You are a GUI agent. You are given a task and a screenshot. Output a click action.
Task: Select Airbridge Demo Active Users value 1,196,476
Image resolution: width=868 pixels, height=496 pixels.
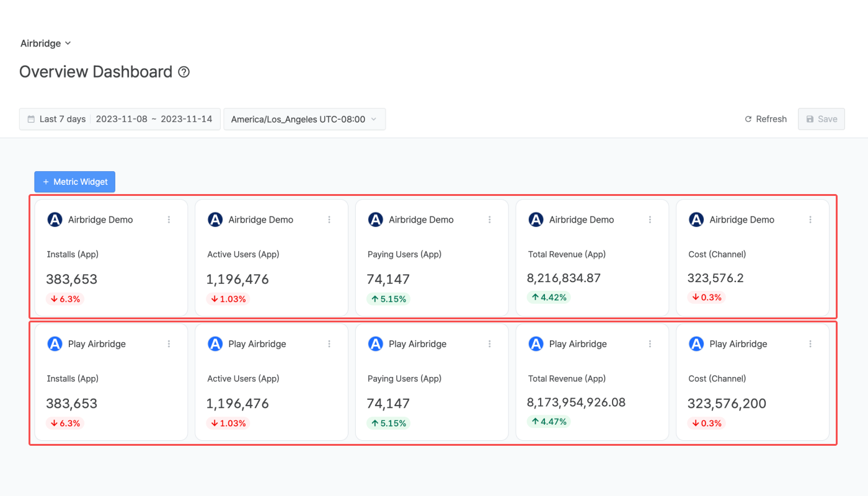point(238,279)
